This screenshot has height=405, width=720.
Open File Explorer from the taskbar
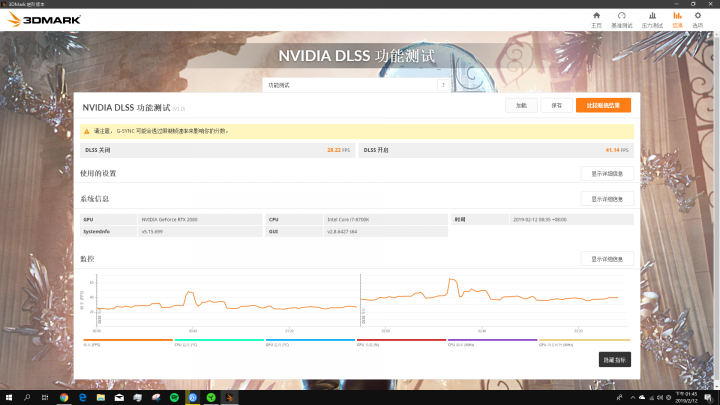(x=101, y=397)
